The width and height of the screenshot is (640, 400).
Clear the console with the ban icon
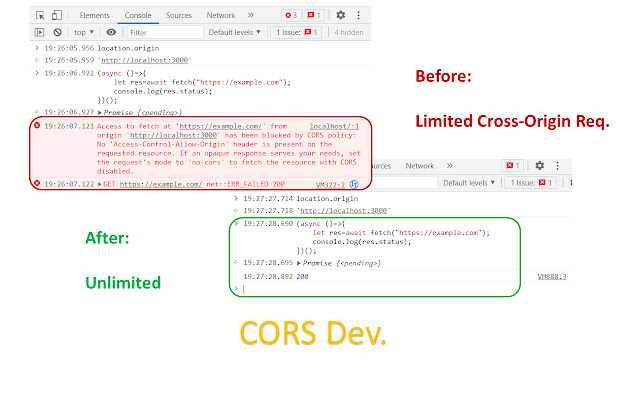(x=58, y=32)
